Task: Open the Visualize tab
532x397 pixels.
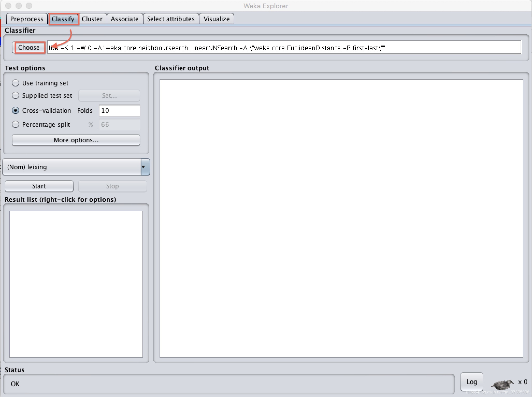Action: [x=217, y=19]
